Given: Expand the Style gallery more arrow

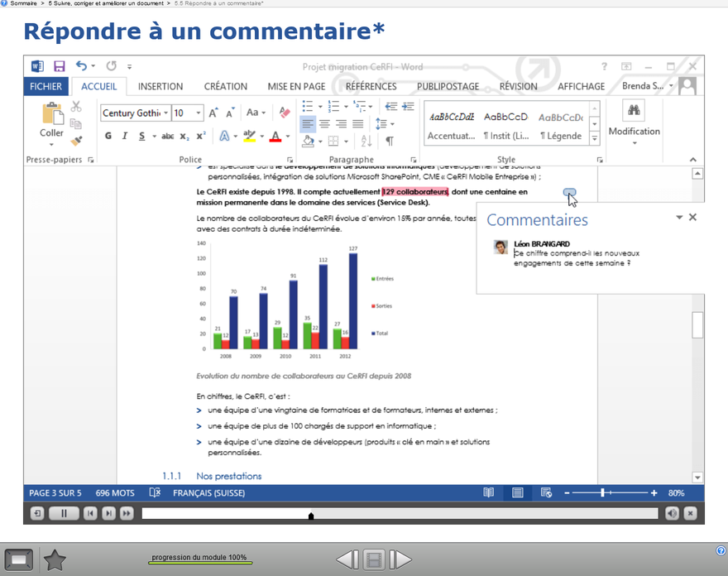Looking at the screenshot, I should pyautogui.click(x=594, y=138).
